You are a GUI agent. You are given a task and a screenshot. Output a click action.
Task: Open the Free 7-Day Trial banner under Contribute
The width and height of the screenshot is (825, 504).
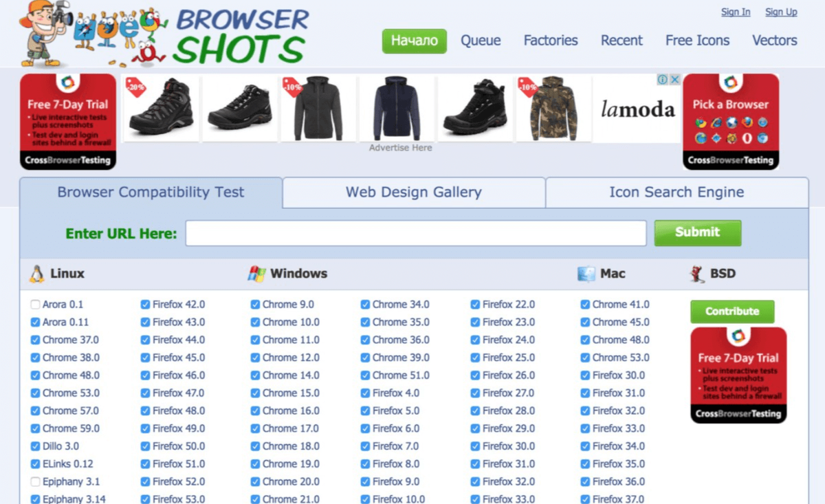(738, 375)
